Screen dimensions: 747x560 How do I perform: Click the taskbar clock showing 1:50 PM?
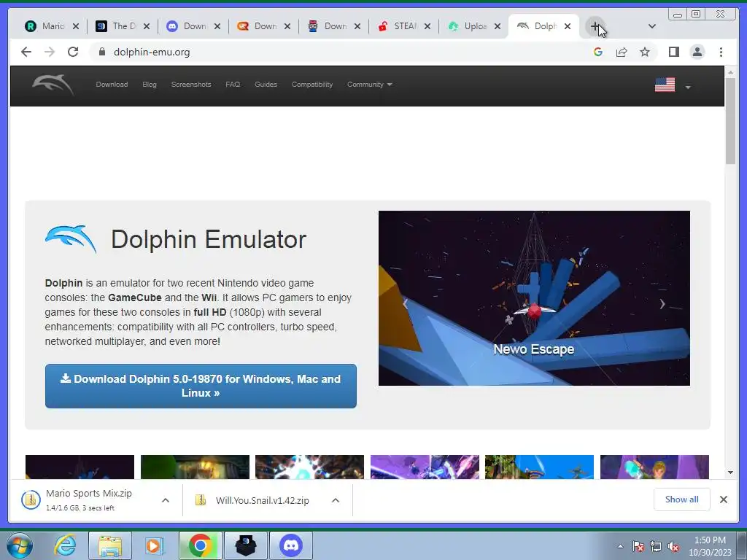click(x=710, y=546)
